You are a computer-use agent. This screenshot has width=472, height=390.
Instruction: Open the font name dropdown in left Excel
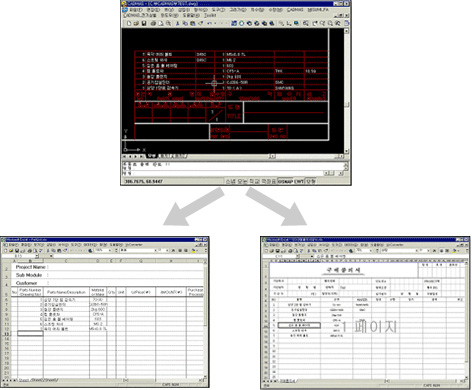[155, 250]
